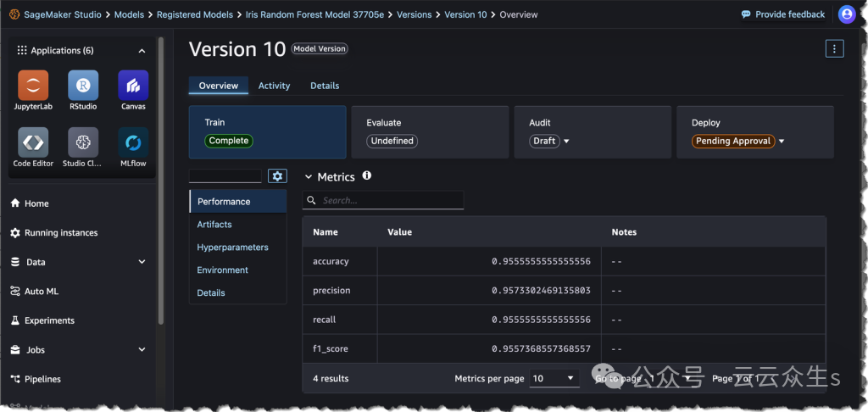This screenshot has width=868, height=412.
Task: Click the filter box above Performance
Action: click(225, 176)
